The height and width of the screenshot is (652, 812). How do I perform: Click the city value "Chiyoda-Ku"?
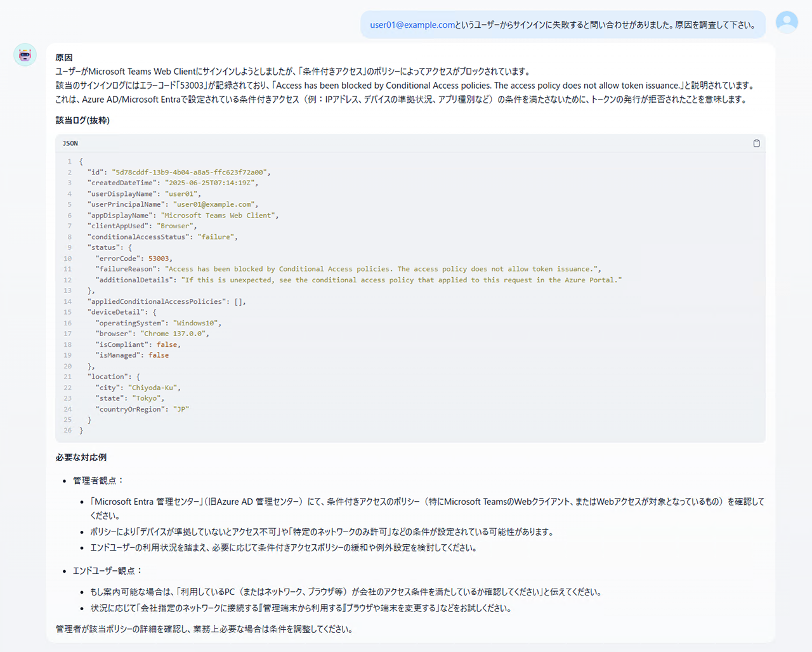coord(153,388)
